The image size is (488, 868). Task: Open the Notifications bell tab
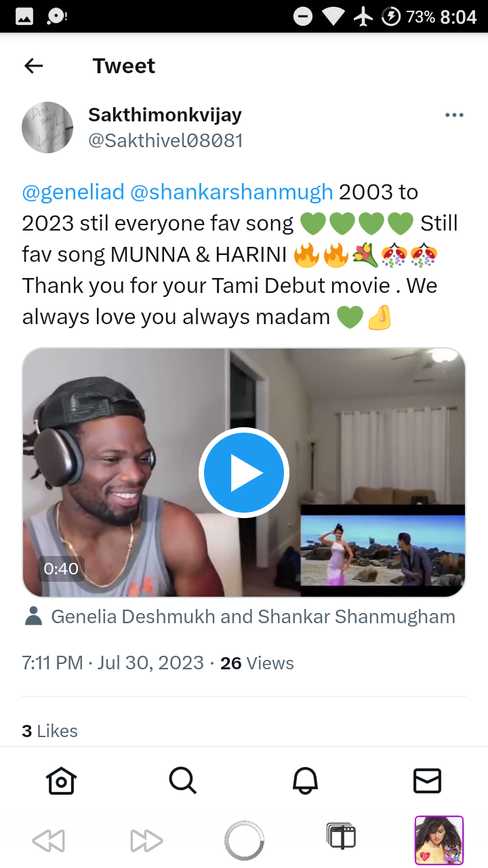(x=305, y=781)
